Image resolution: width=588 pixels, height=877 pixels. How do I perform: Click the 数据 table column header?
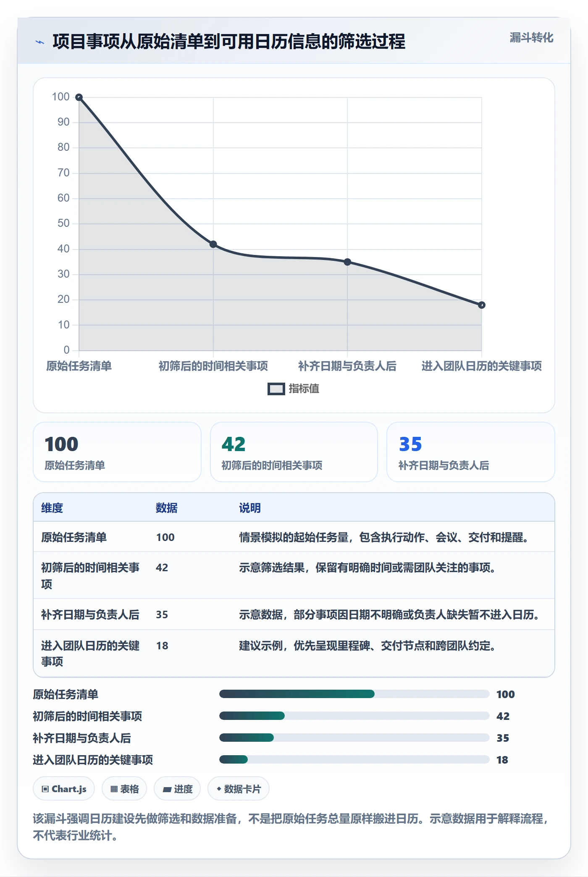click(x=167, y=508)
